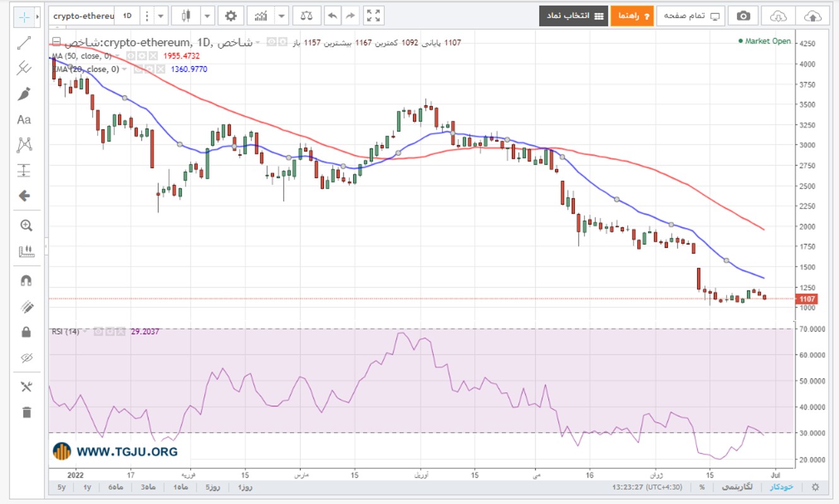The height and width of the screenshot is (504, 839).
Task: Toggle stay-in-drawing-mode pencil lock
Action: tap(26, 307)
